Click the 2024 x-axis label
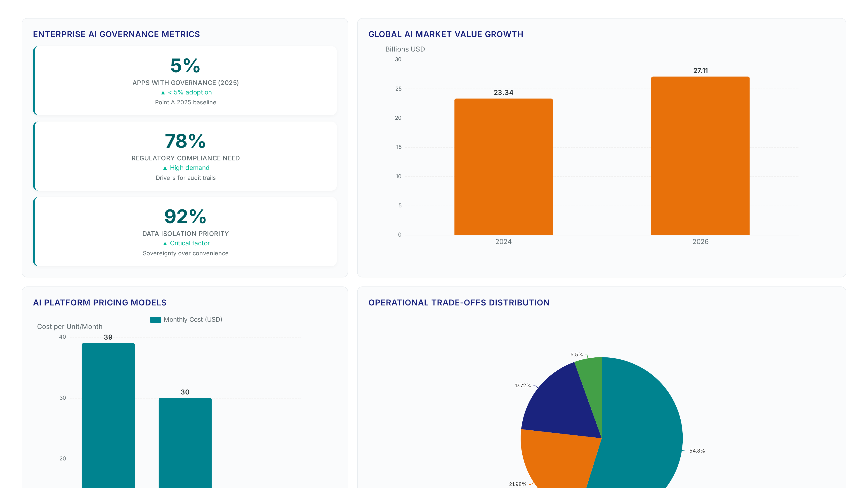Screen dimensions: 868x488 [503, 242]
